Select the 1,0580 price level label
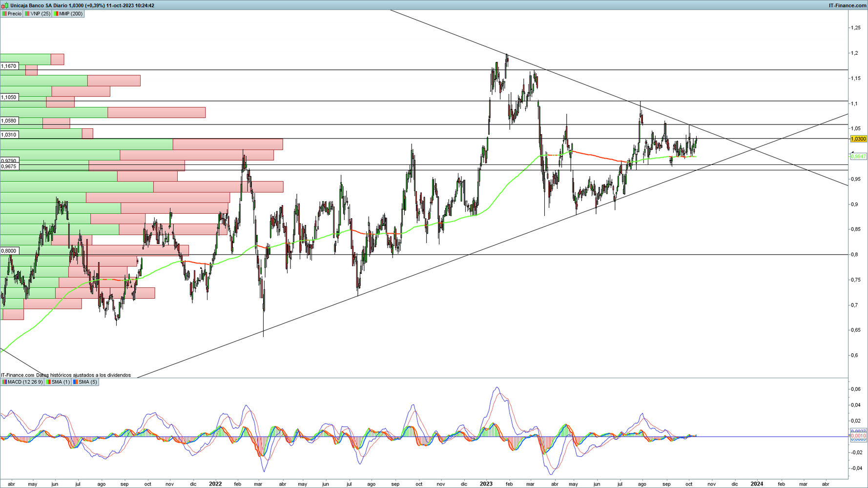 (9, 121)
